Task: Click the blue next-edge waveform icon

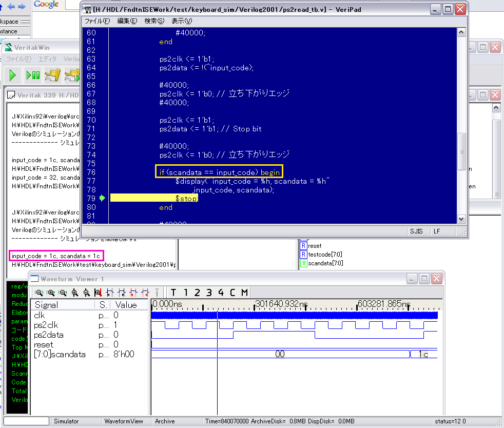Action: coord(122,293)
